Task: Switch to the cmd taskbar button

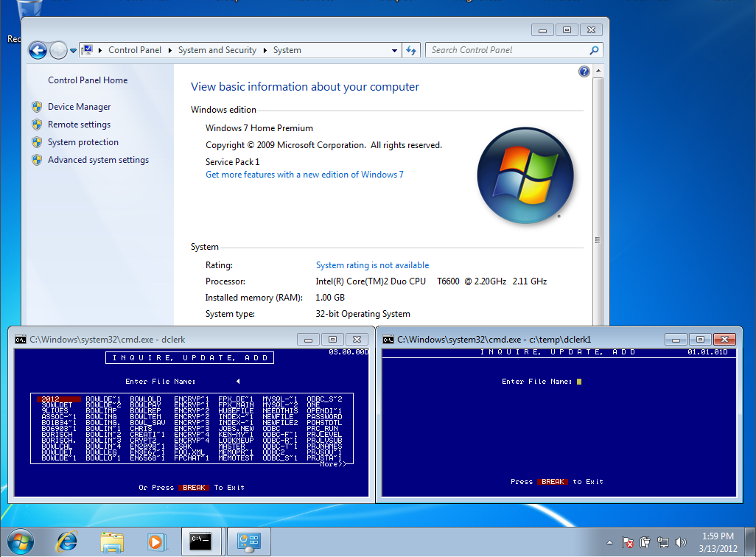Action: [x=201, y=542]
